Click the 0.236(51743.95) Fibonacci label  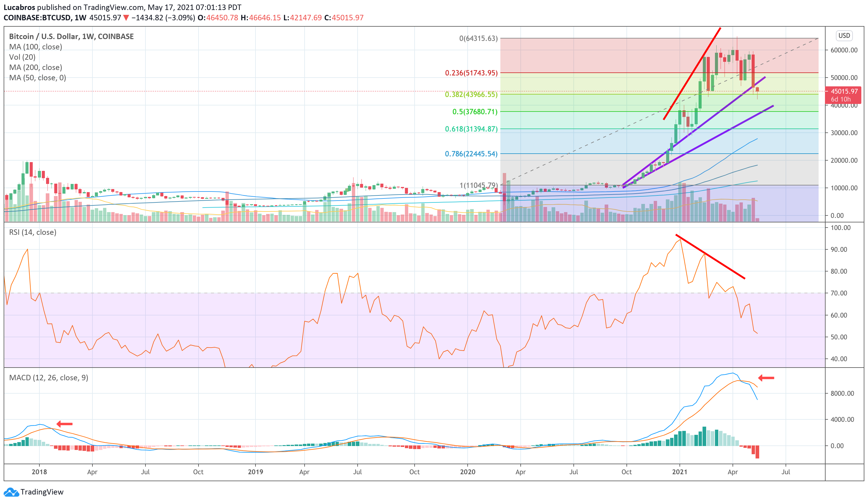click(471, 73)
